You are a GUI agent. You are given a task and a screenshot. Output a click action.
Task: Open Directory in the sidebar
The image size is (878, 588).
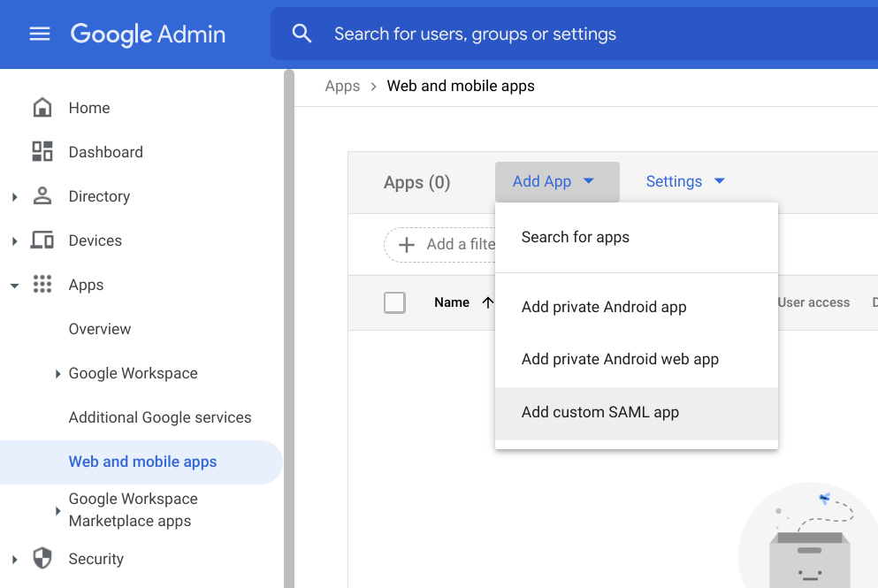tap(99, 196)
